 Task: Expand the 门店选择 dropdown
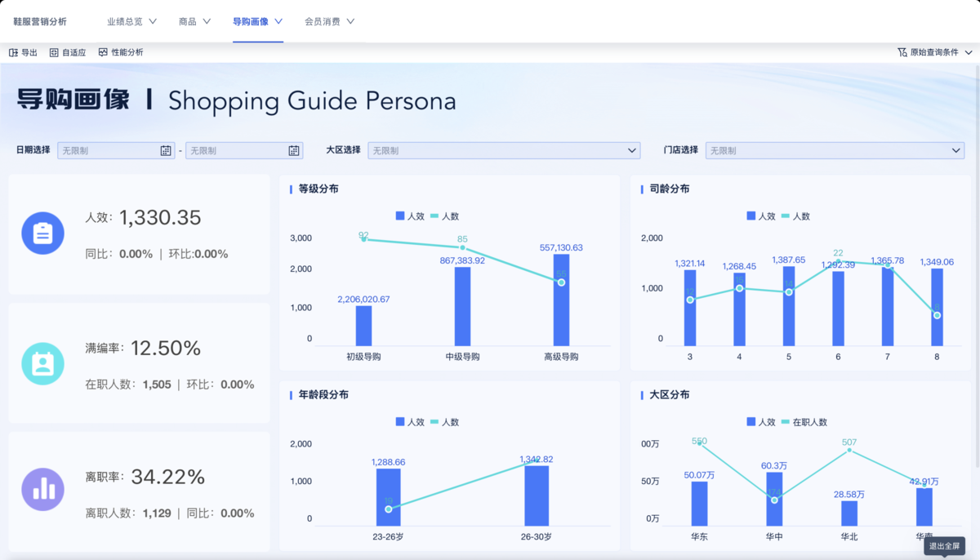click(x=957, y=151)
